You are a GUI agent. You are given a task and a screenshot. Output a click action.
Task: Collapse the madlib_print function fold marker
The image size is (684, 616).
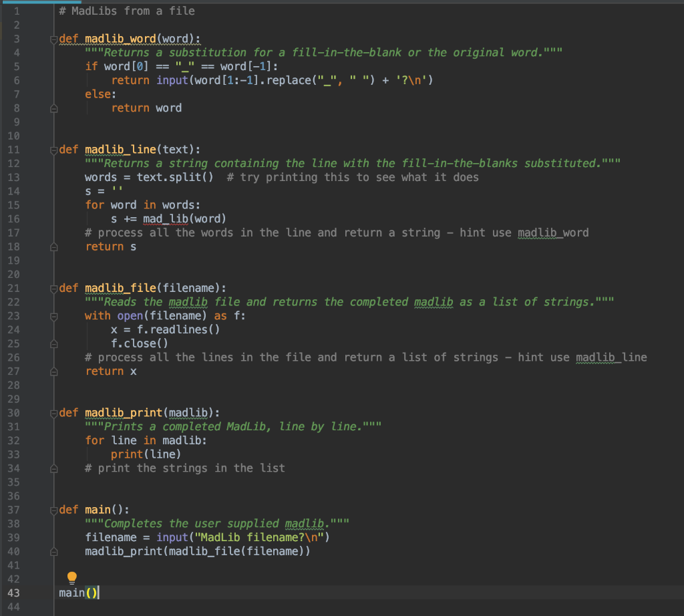53,414
